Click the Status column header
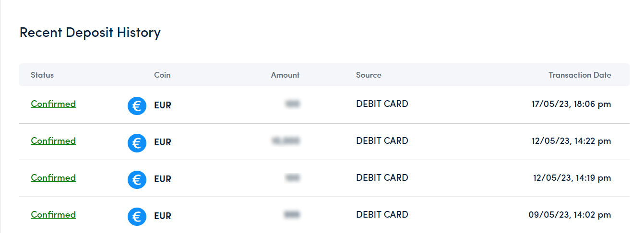The image size is (644, 233). (x=42, y=75)
